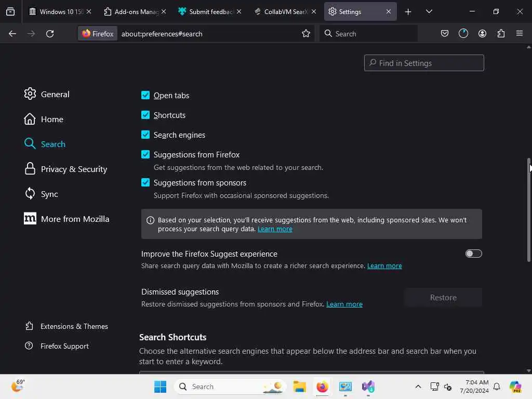Open a new tab with plus button
This screenshot has width=532, height=399.
[x=408, y=12]
